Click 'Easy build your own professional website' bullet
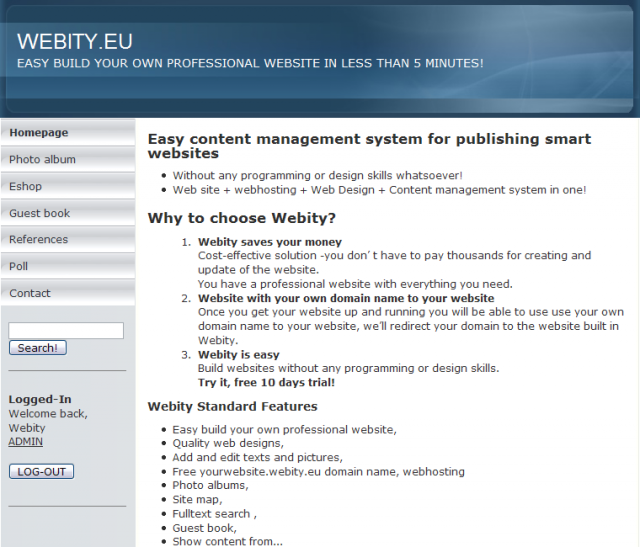 click(284, 430)
